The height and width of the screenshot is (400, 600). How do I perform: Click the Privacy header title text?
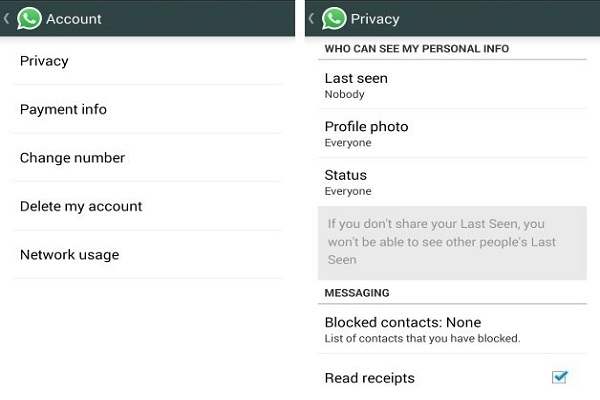[x=374, y=18]
